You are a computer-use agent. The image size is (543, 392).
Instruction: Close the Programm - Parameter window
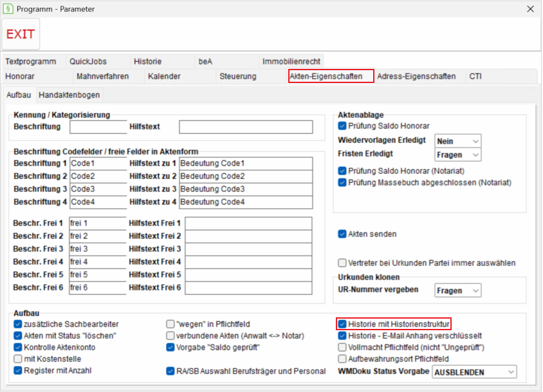[530, 9]
